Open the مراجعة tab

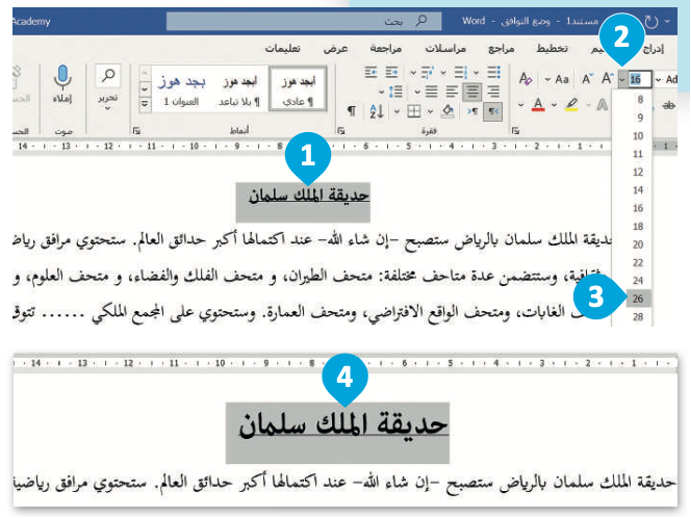(386, 48)
